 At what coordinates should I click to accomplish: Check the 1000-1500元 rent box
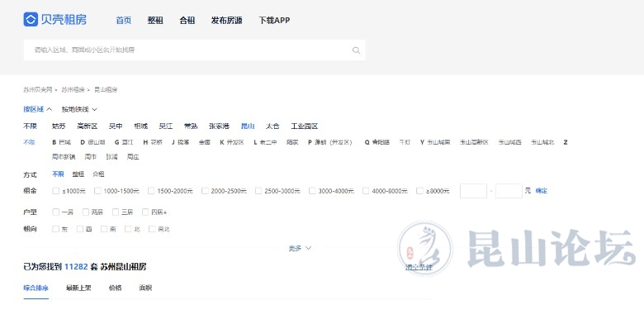(97, 191)
